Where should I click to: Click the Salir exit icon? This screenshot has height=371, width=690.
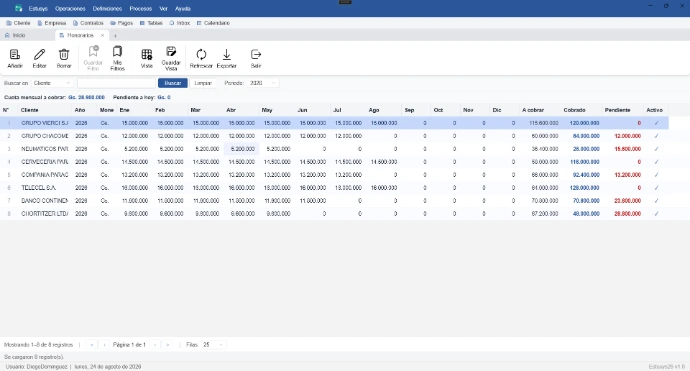coord(256,55)
